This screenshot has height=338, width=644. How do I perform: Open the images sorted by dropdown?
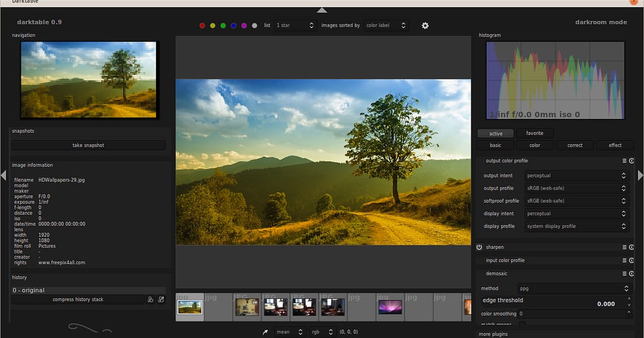(387, 25)
